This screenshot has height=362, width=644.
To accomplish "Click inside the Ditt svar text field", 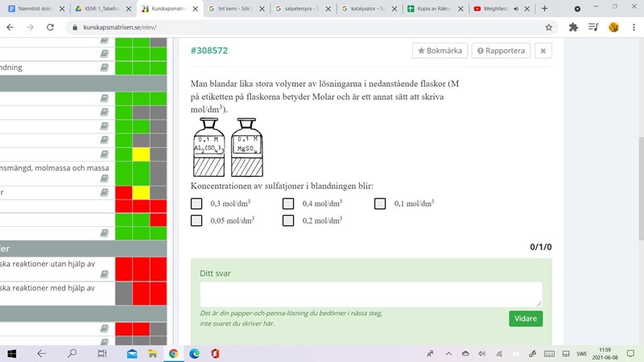I will click(370, 294).
